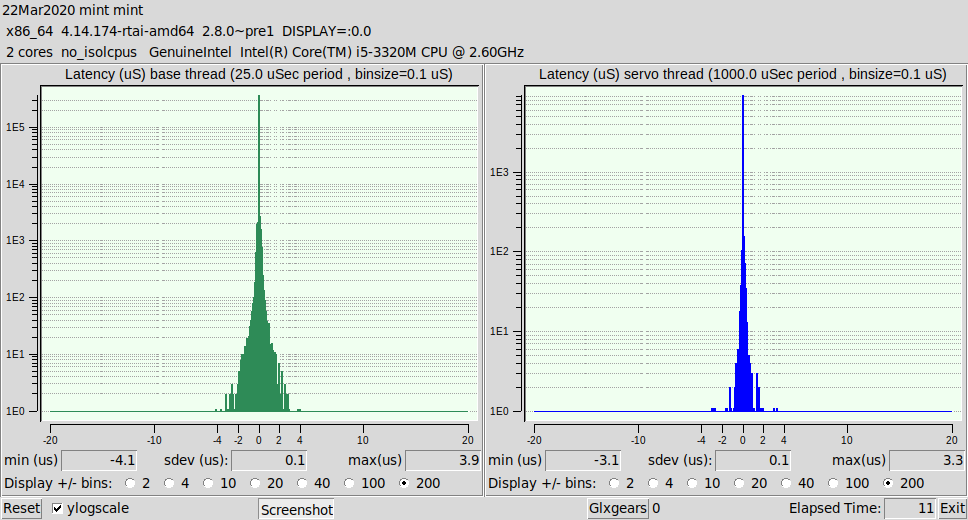Select base thread 20 bins radio
968x520 pixels.
[255, 484]
